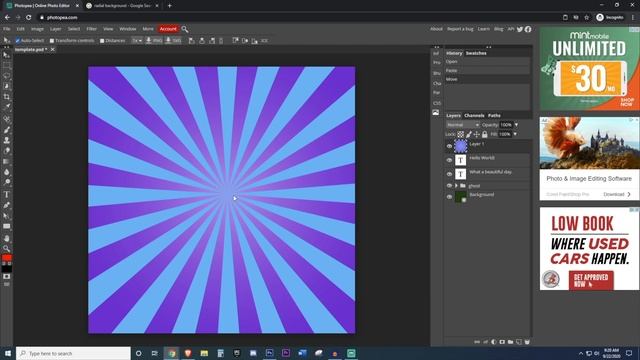
Task: Select the Dodge tool
Action: (x=7, y=182)
